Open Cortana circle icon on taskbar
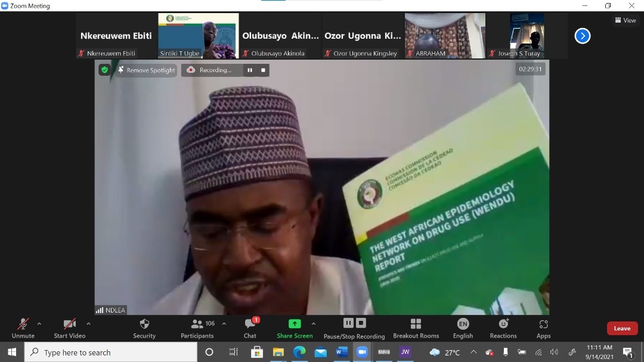 pos(209,352)
